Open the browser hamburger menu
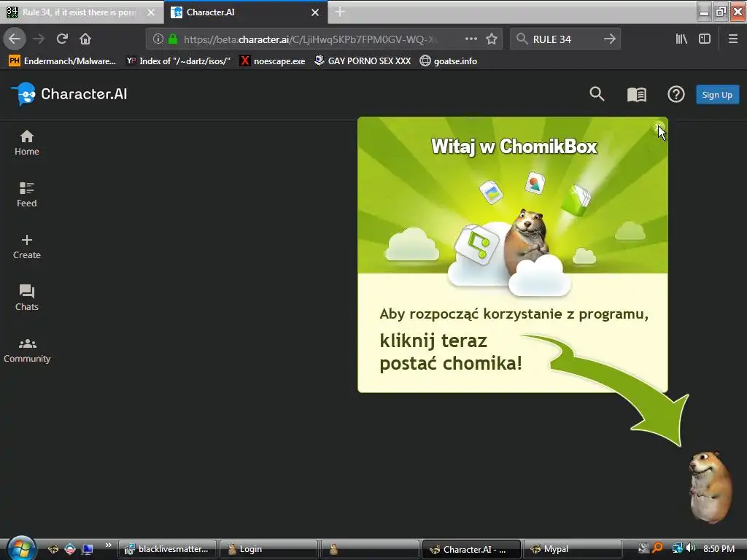 (733, 39)
